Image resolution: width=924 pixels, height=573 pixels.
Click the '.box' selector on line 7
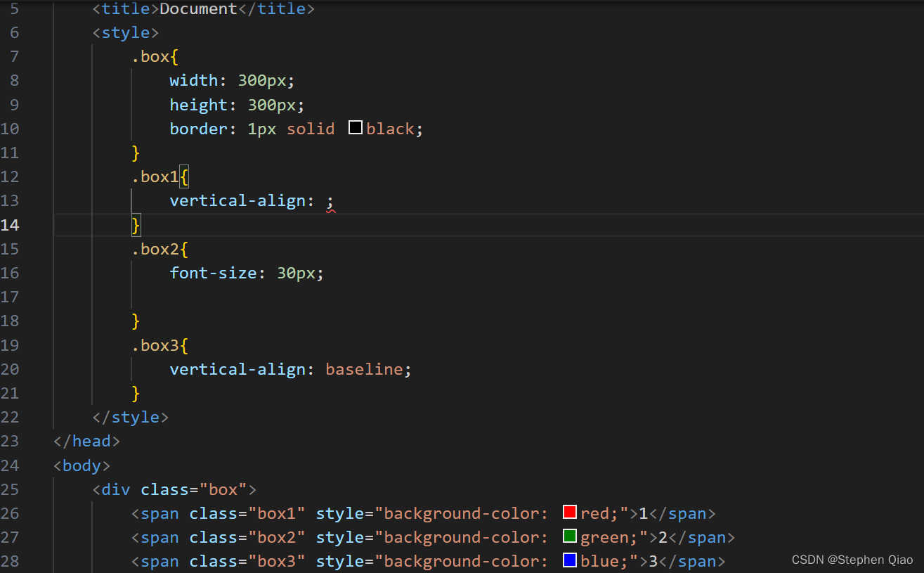pyautogui.click(x=150, y=56)
